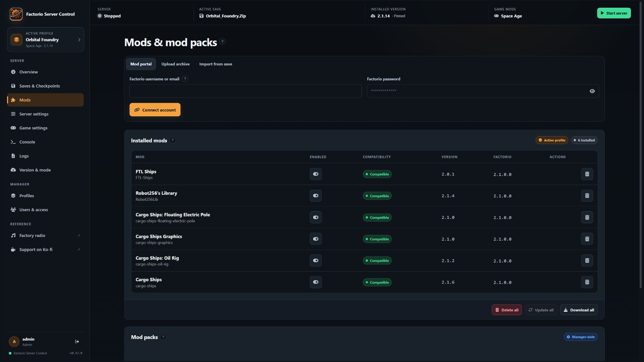Remove the Cargo Ships: Oil Rig mod
The height and width of the screenshot is (362, 644).
(x=587, y=260)
